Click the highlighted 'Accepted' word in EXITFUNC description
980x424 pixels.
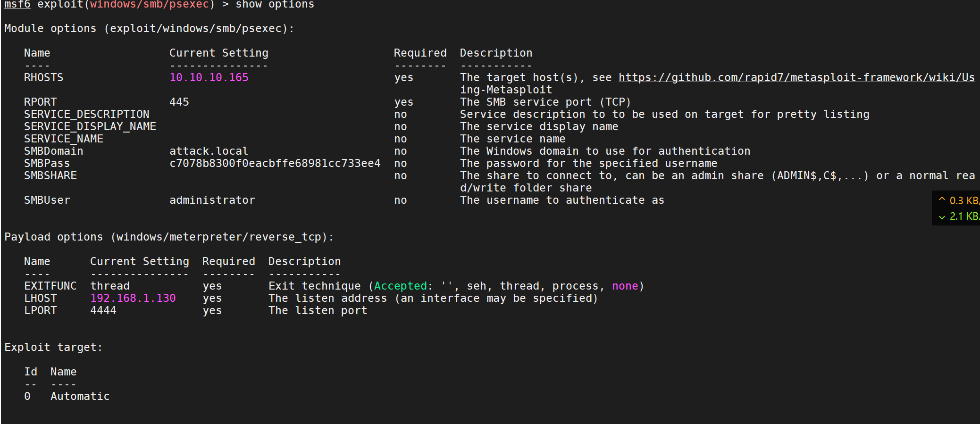(401, 286)
